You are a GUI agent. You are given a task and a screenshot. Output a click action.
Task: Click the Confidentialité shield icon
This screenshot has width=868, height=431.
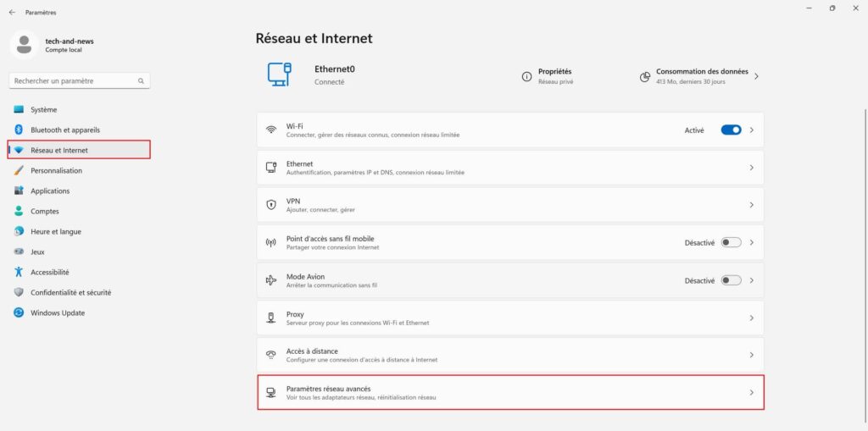(19, 292)
